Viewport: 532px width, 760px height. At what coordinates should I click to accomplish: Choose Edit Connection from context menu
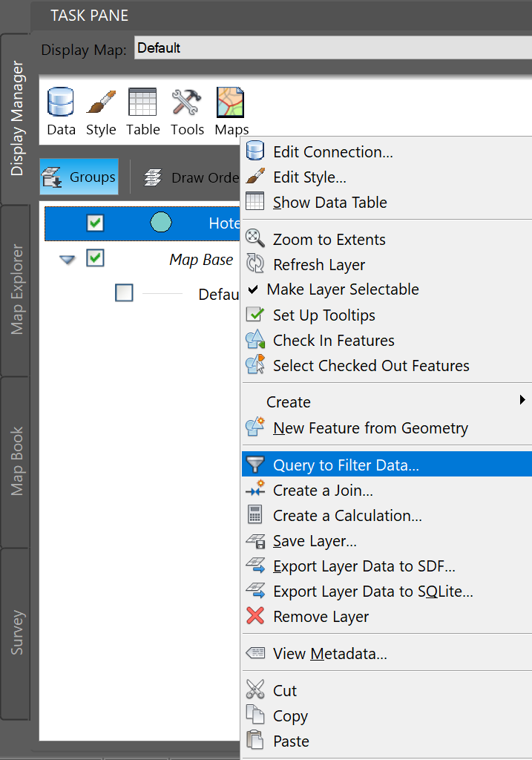[333, 151]
